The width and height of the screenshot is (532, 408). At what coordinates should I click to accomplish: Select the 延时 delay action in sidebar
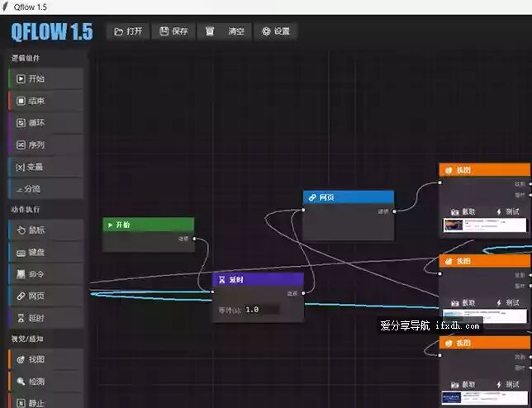click(x=45, y=318)
